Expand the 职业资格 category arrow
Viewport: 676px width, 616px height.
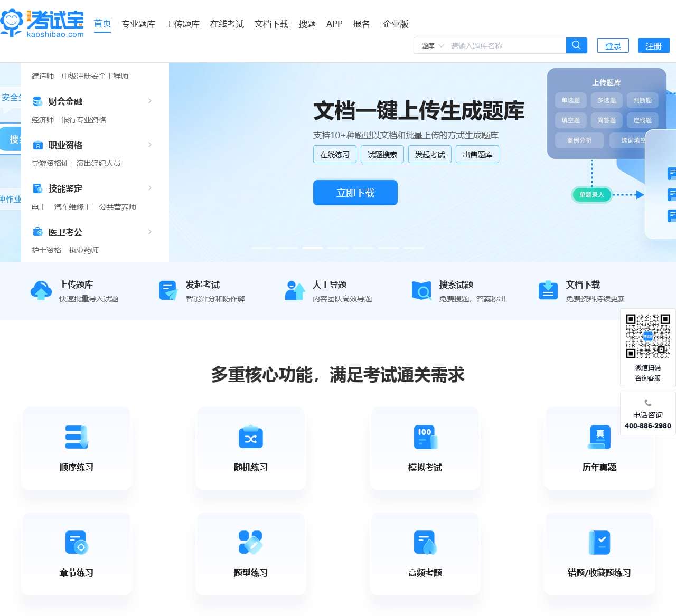coord(150,145)
